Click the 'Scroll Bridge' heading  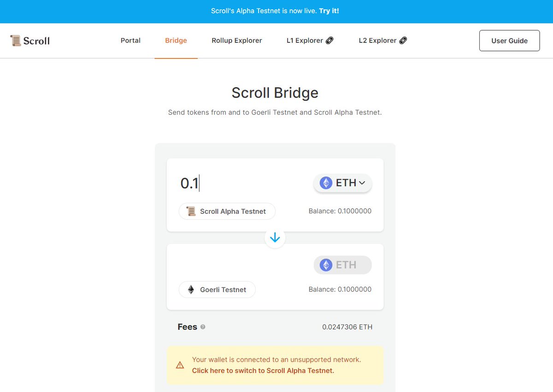(x=275, y=93)
